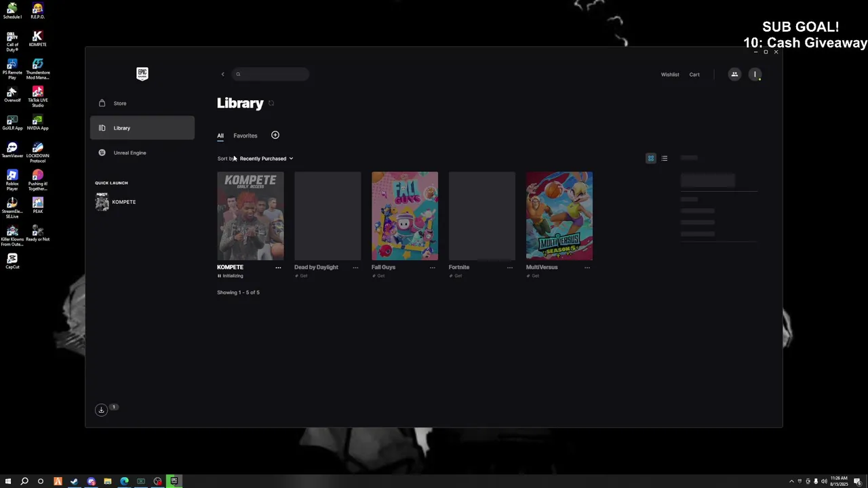
Task: Click the MultiVersus title text
Action: (x=542, y=267)
